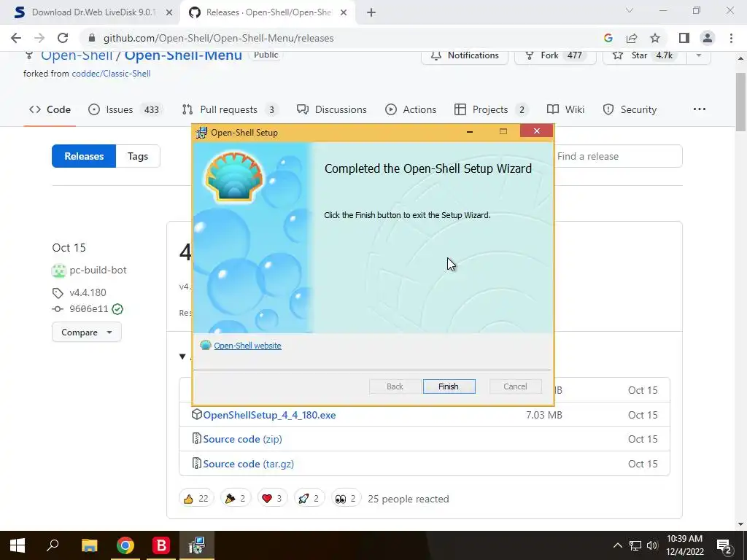
Task: Open the Open-Shell owner link
Action: tap(76, 55)
